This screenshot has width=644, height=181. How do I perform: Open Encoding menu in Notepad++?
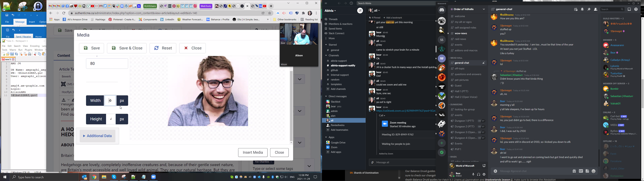pos(35,46)
